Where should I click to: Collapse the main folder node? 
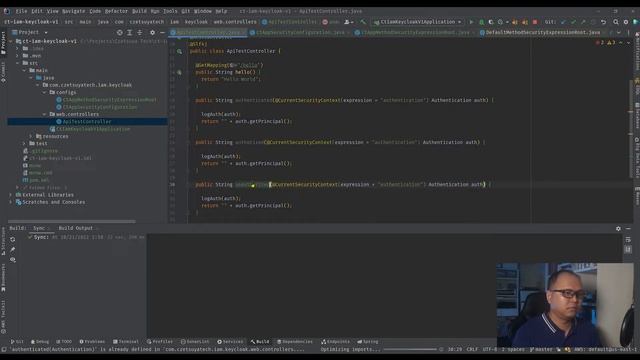point(24,70)
